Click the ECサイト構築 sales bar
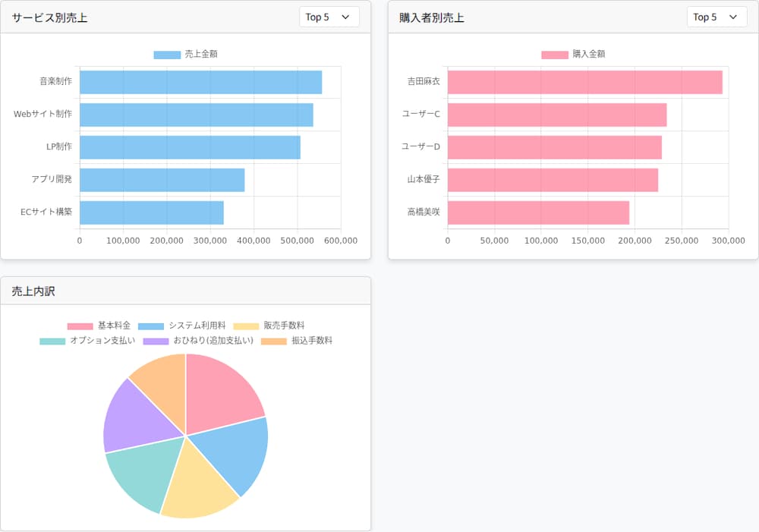Image resolution: width=759 pixels, height=532 pixels. click(x=152, y=212)
